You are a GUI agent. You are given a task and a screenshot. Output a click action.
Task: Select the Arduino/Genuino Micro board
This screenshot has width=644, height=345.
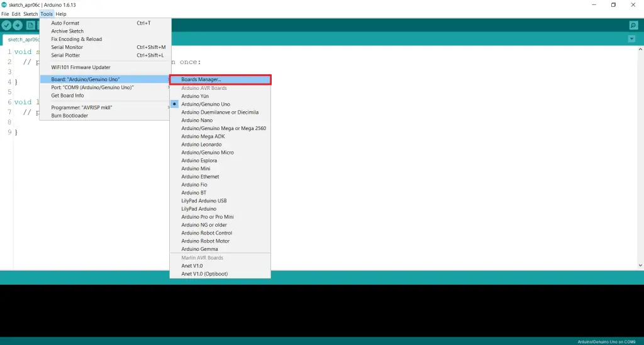(x=221, y=152)
